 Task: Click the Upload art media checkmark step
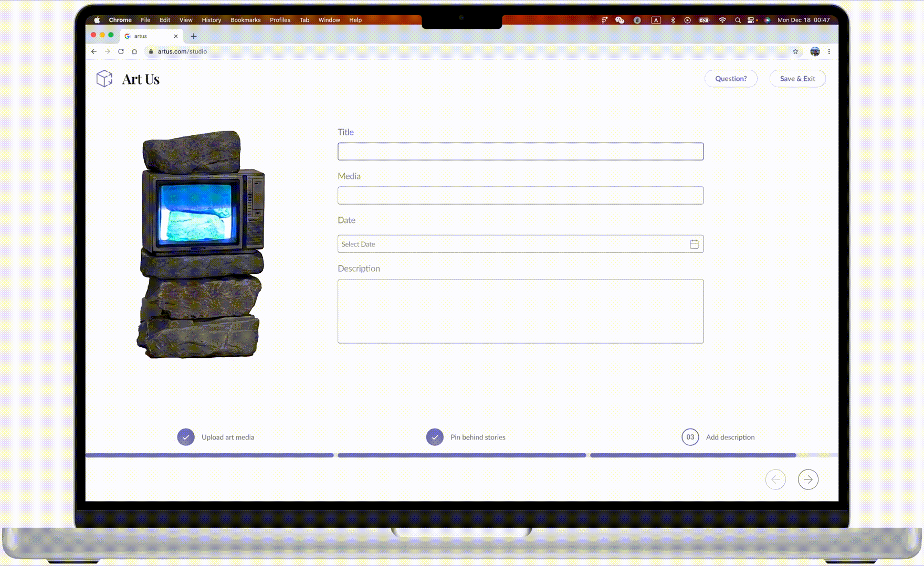click(x=186, y=437)
